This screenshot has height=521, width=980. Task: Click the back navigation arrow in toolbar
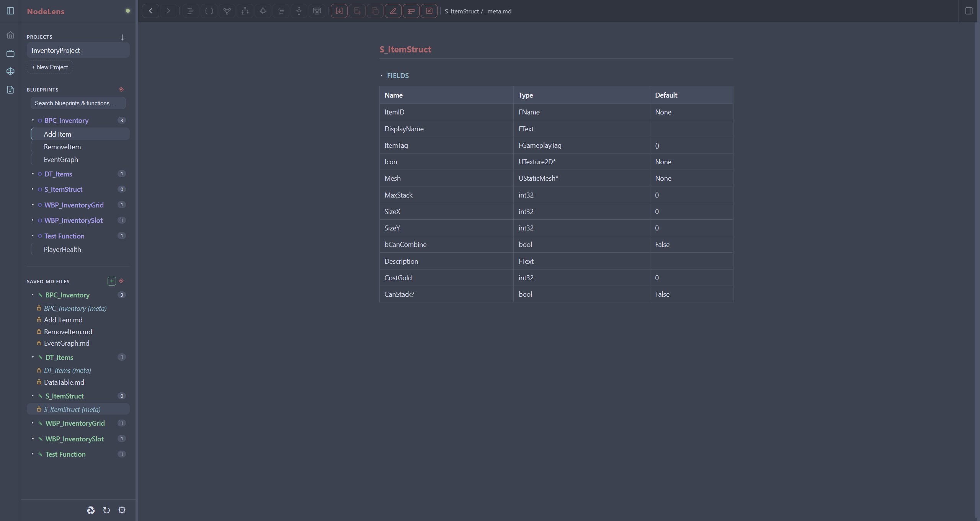tap(150, 11)
